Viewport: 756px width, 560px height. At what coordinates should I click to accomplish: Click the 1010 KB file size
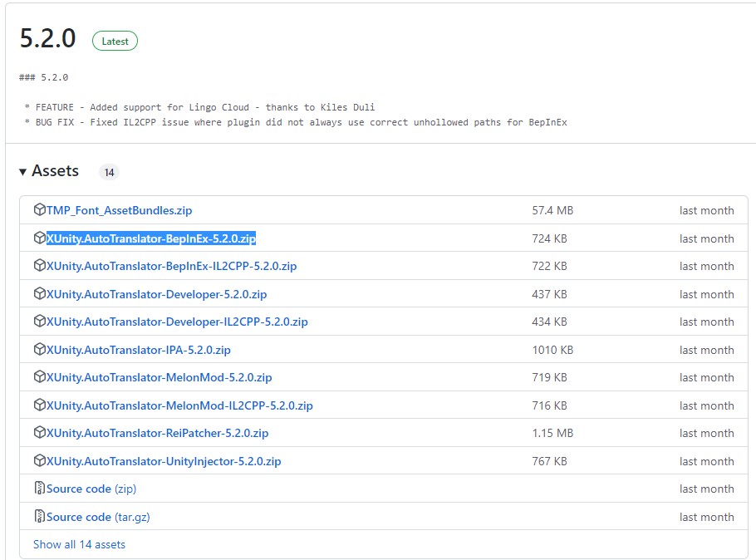pyautogui.click(x=552, y=350)
